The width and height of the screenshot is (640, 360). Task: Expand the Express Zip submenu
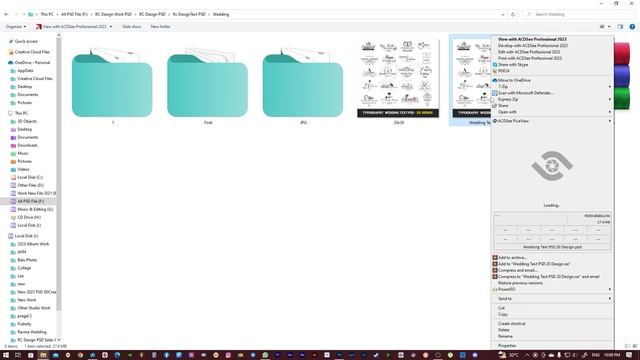pyautogui.click(x=552, y=99)
